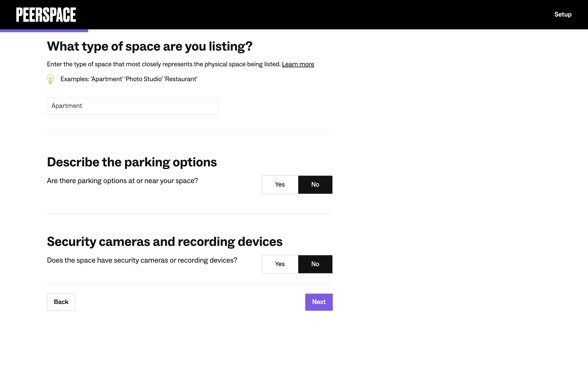The image size is (588, 367).
Task: Click the parking options question text
Action: pyautogui.click(x=122, y=181)
